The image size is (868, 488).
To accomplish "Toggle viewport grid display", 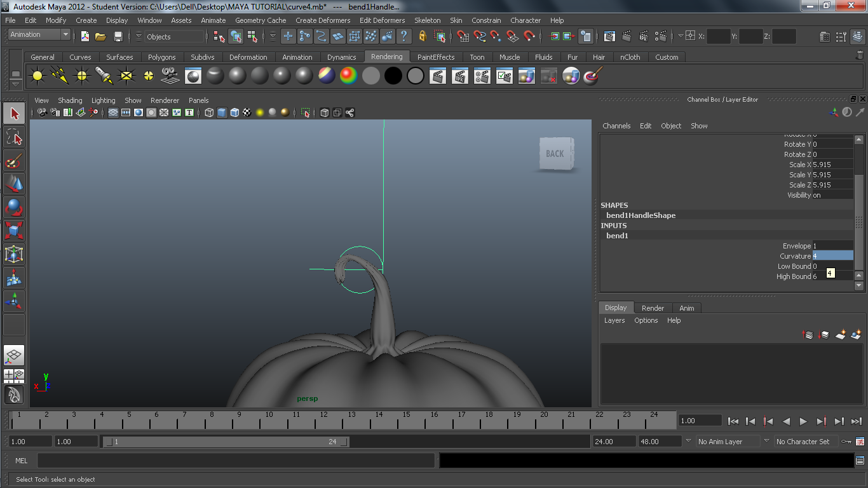I will [x=112, y=112].
